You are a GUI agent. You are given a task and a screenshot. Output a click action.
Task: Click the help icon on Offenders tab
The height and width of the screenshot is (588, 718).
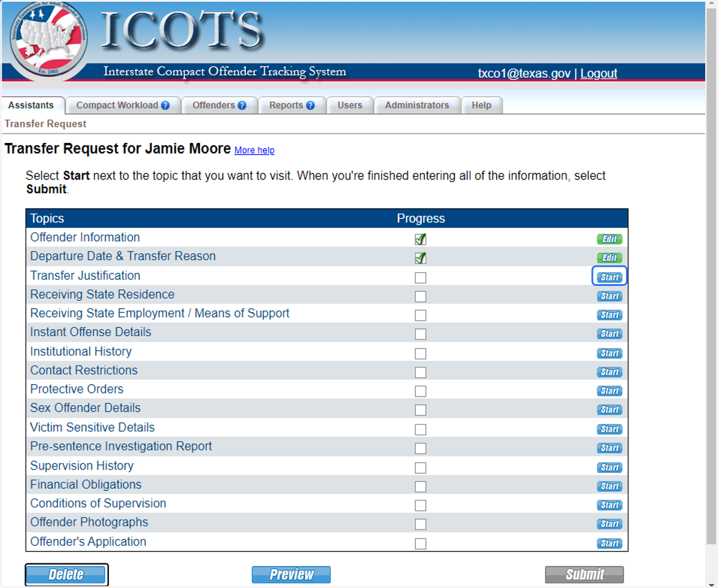(x=242, y=105)
